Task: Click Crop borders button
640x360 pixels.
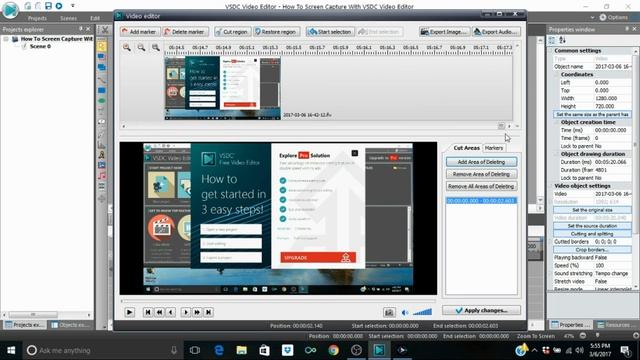Action: 592,250
